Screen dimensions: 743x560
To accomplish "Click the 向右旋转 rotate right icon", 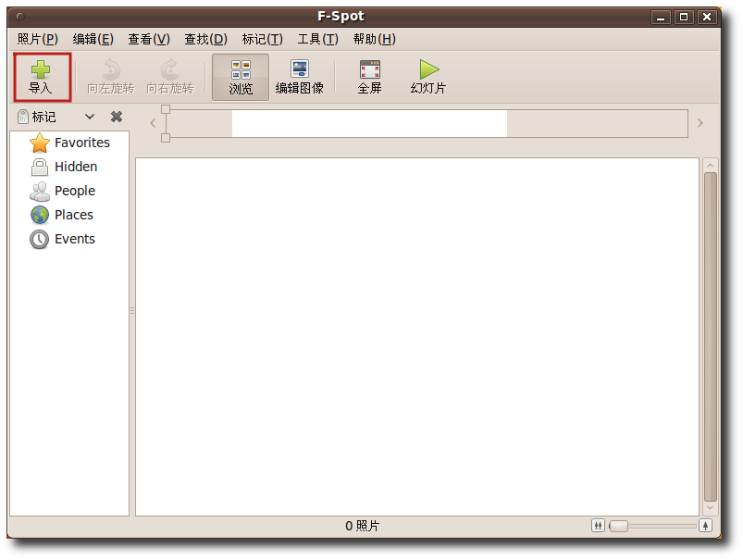I will (x=169, y=69).
